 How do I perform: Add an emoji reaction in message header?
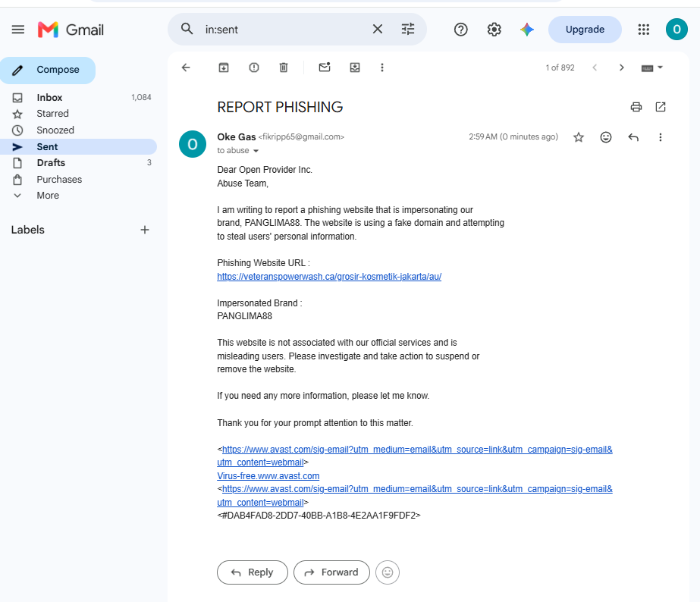tap(605, 137)
